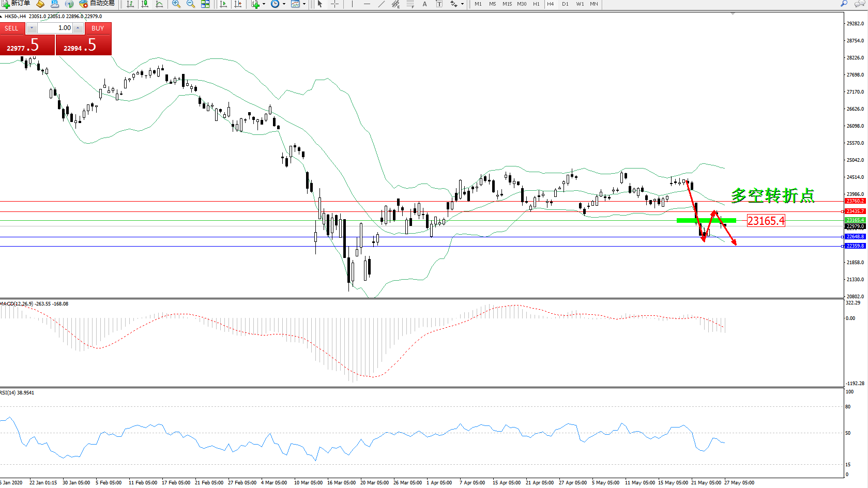This screenshot has height=488, width=868.
Task: Select the M15 timeframe tab
Action: click(x=507, y=4)
